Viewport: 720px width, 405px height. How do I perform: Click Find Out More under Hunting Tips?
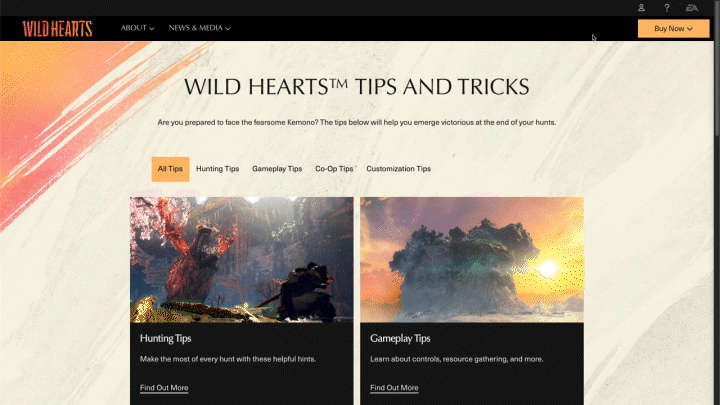pos(164,388)
